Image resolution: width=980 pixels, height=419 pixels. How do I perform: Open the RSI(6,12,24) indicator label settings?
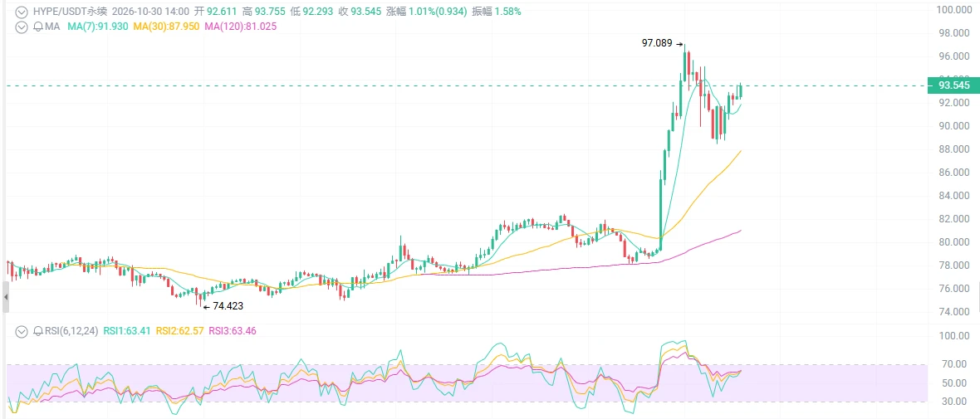(x=71, y=331)
